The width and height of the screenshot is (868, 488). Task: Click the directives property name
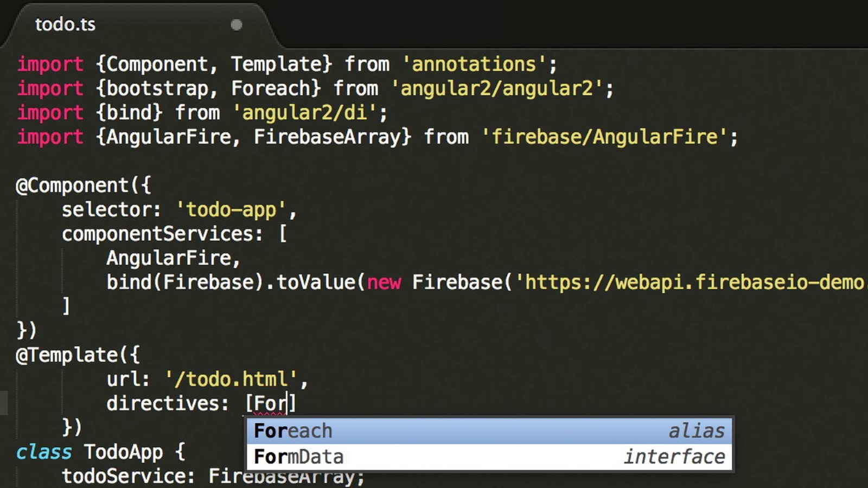[162, 403]
